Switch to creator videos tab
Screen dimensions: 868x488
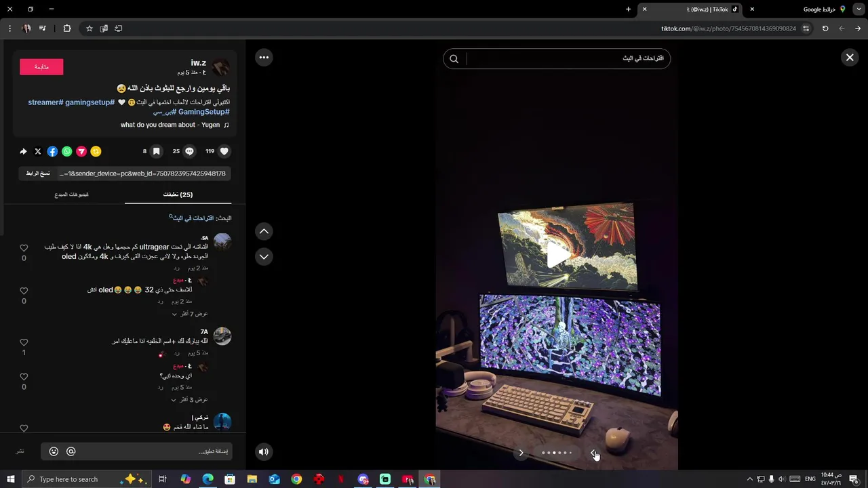click(72, 195)
